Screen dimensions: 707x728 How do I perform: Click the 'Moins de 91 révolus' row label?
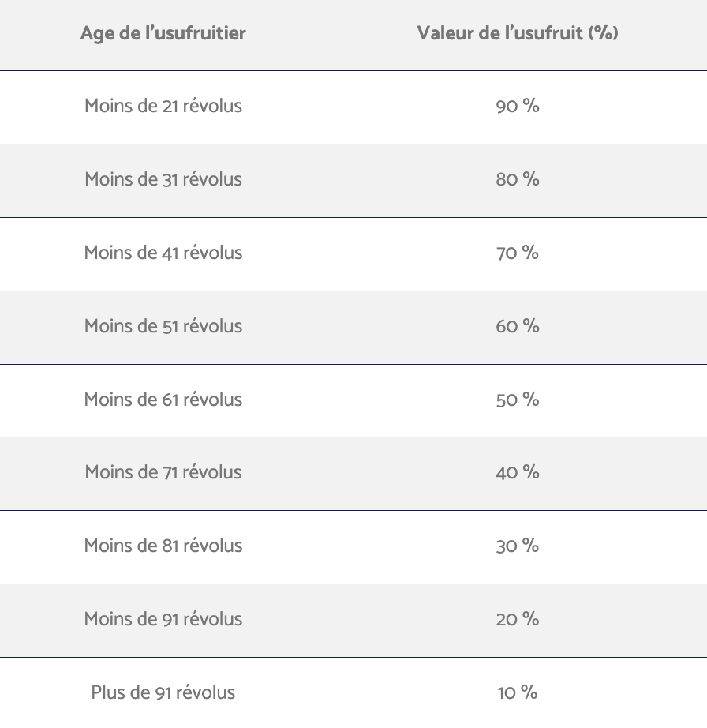pyautogui.click(x=163, y=619)
